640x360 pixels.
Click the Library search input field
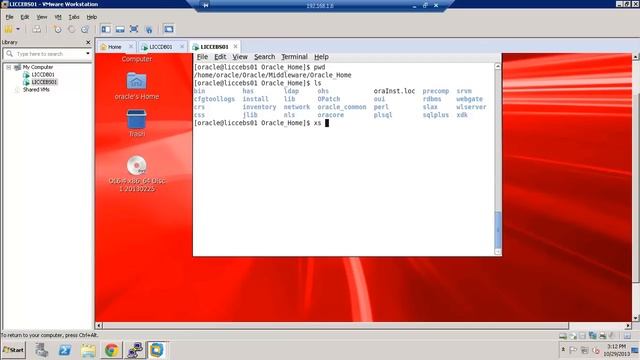[47, 54]
